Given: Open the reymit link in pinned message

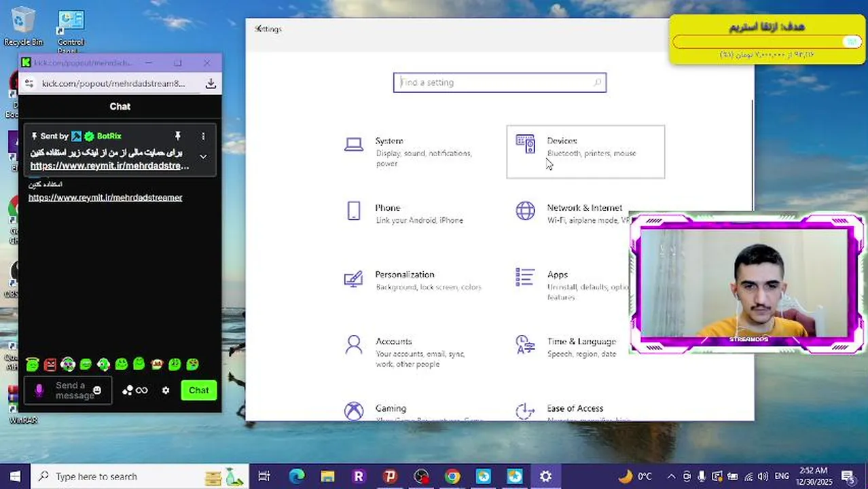Looking at the screenshot, I should click(x=109, y=166).
